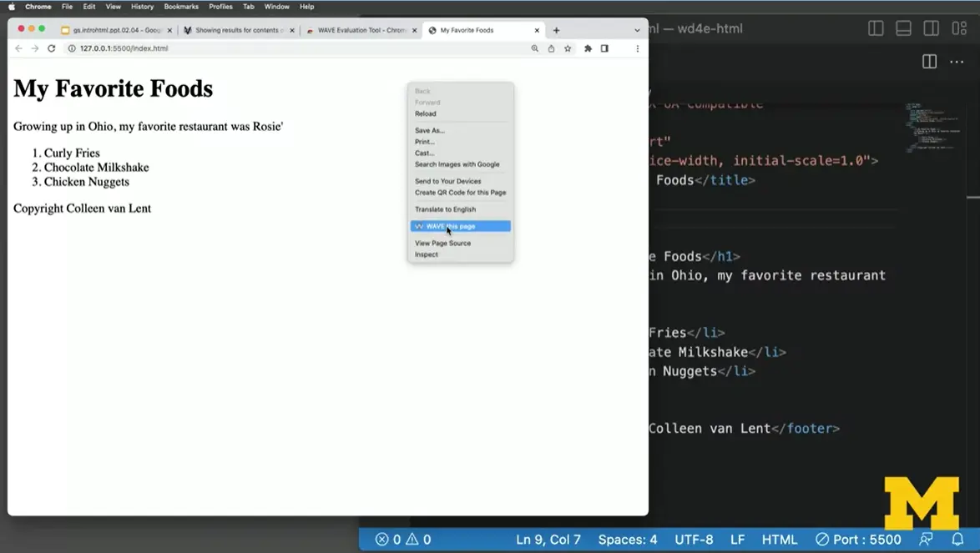The image size is (980, 553).
Task: Open VS Code notifications bell
Action: [x=957, y=539]
